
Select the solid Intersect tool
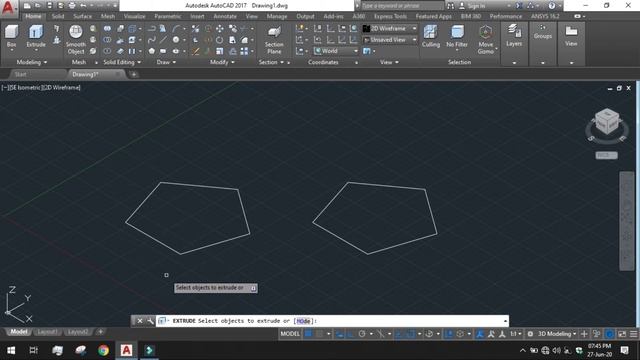[x=107, y=51]
